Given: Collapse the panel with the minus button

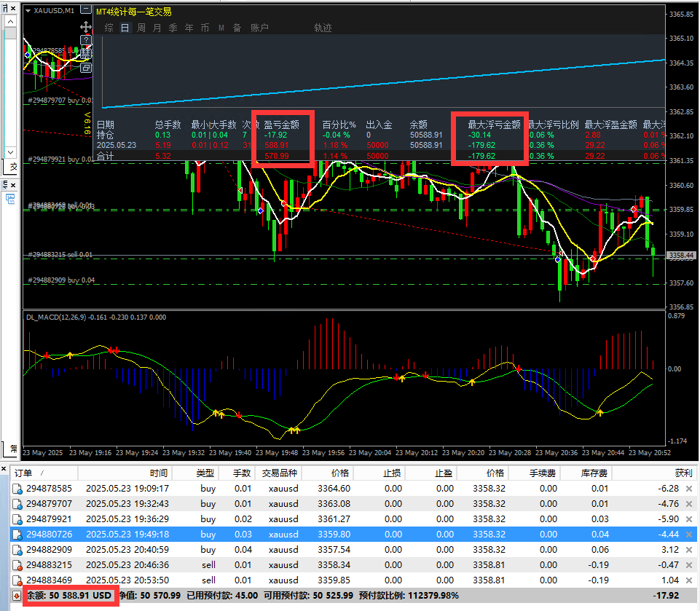Looking at the screenshot, I should point(86,9).
